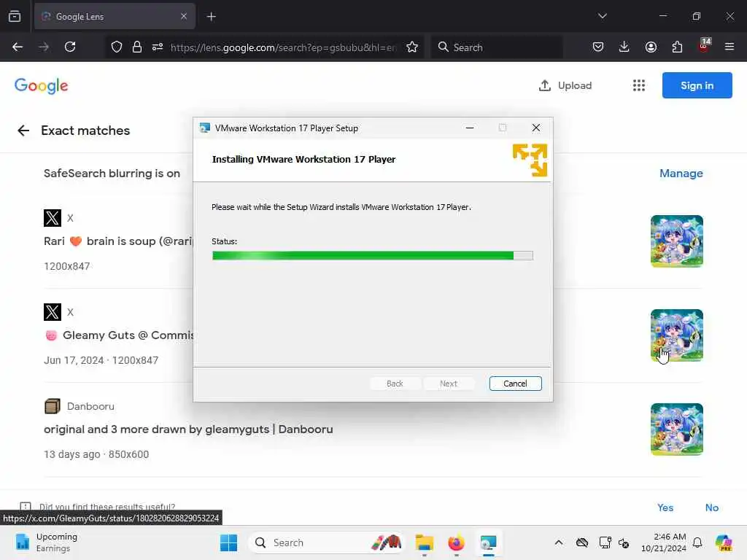Open the Pocket save icon

(x=598, y=47)
